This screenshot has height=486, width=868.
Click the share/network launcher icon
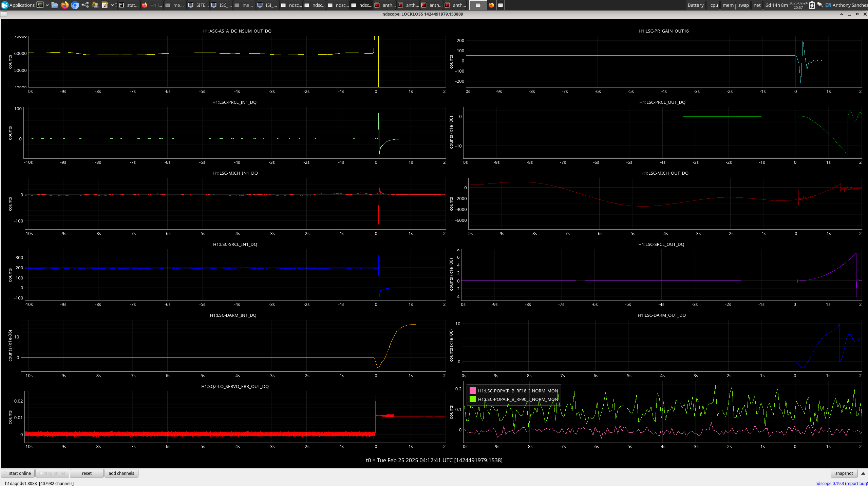pyautogui.click(x=85, y=5)
